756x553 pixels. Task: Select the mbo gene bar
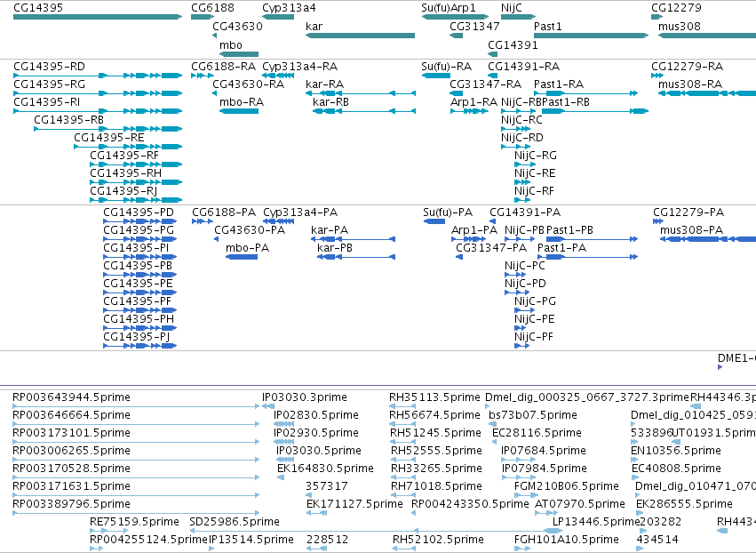click(239, 54)
